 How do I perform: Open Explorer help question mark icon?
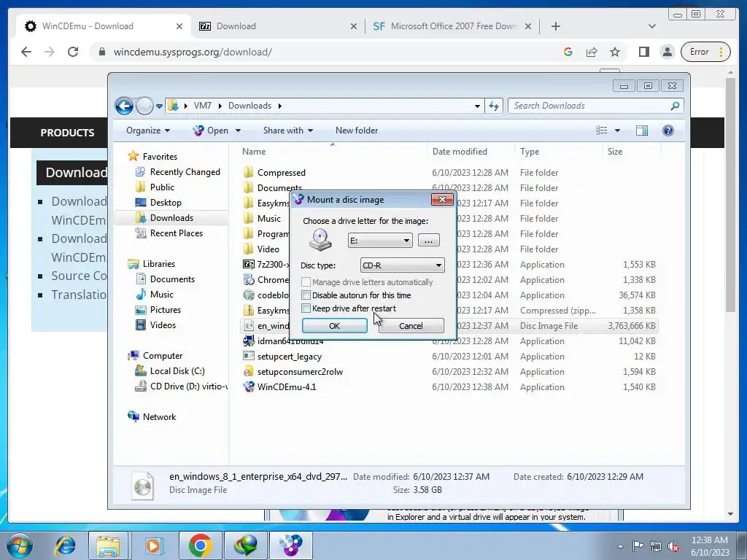668,131
